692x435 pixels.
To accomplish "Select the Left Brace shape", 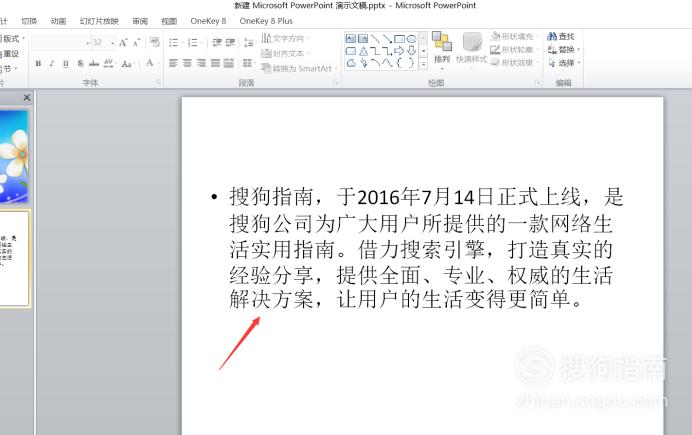I will (399, 63).
